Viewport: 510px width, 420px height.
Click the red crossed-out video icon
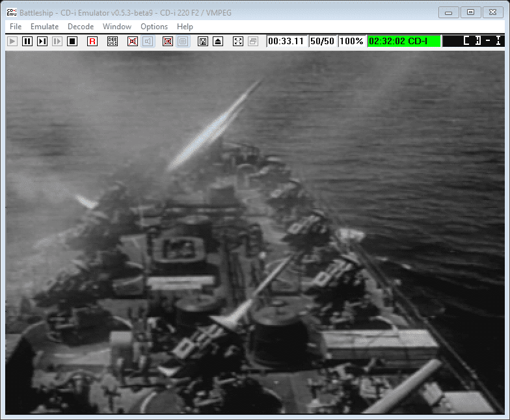click(168, 41)
